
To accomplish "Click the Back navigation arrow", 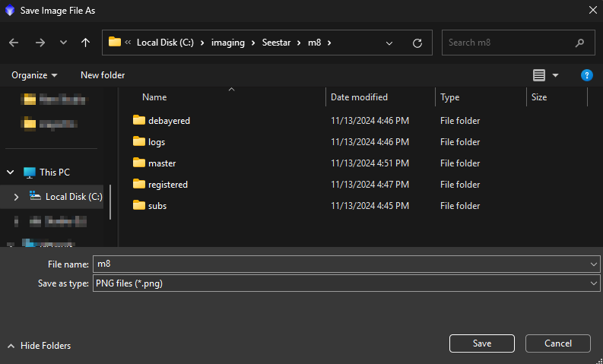I will 14,43.
